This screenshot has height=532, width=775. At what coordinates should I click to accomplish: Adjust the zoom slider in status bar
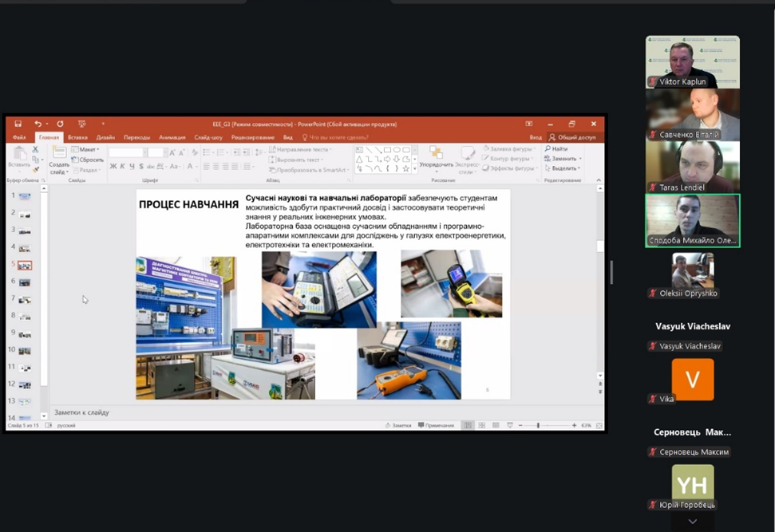538,425
